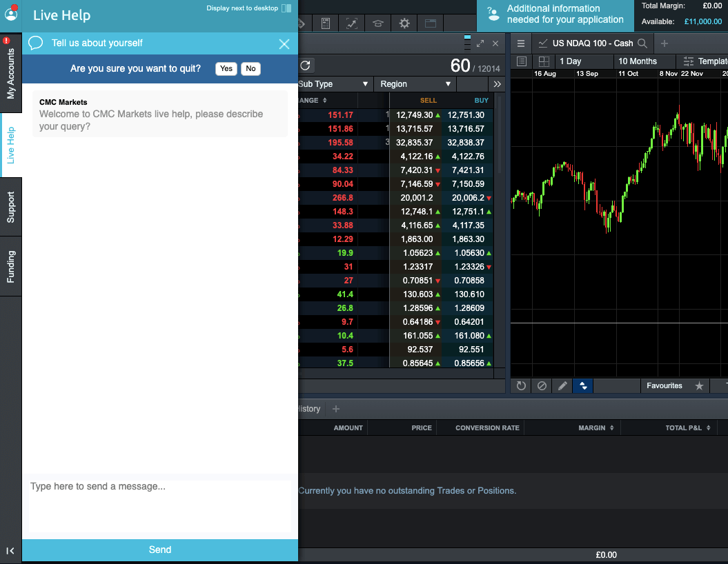Open the 1 Day interval dropdown
Image resolution: width=728 pixels, height=564 pixels.
[584, 61]
